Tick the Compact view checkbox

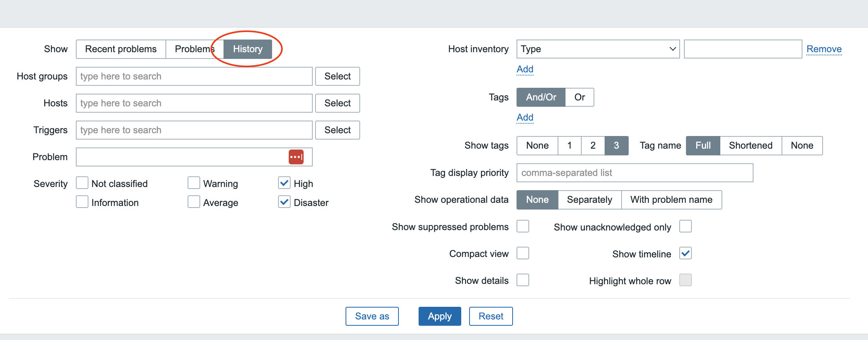pos(523,253)
